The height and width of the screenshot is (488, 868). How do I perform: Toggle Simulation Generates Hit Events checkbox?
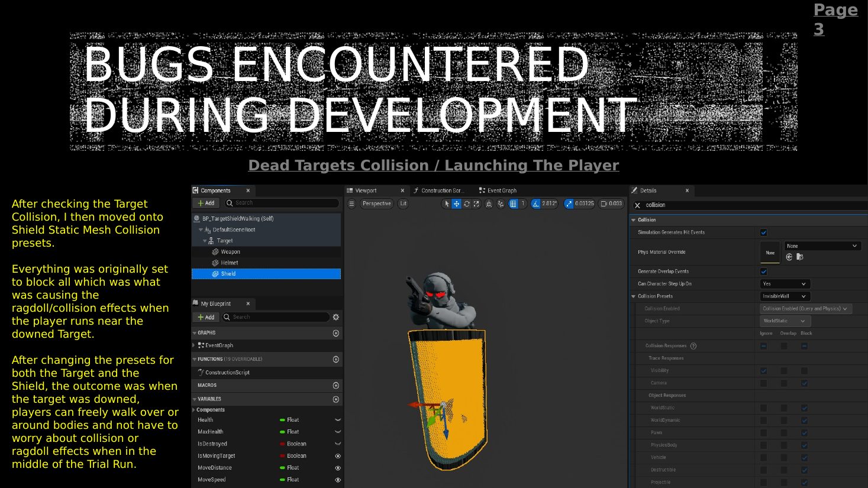click(x=763, y=232)
